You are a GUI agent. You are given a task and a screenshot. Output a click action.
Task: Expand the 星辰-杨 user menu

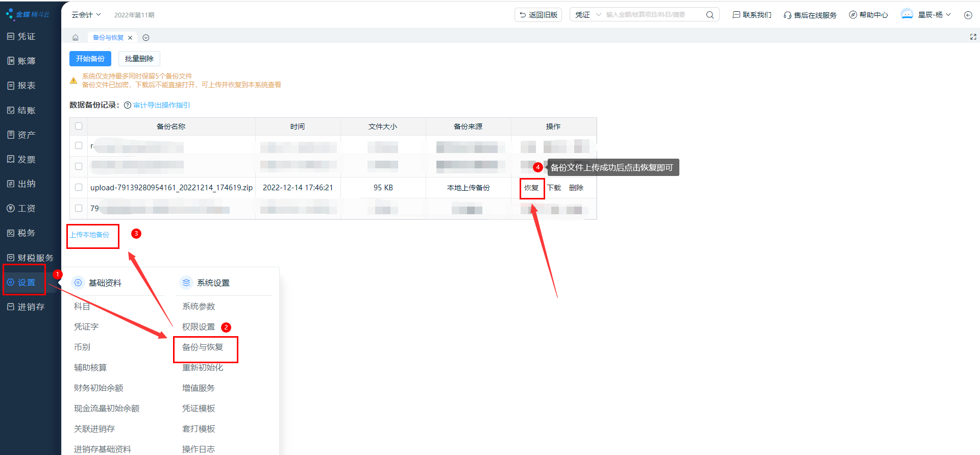coord(935,15)
